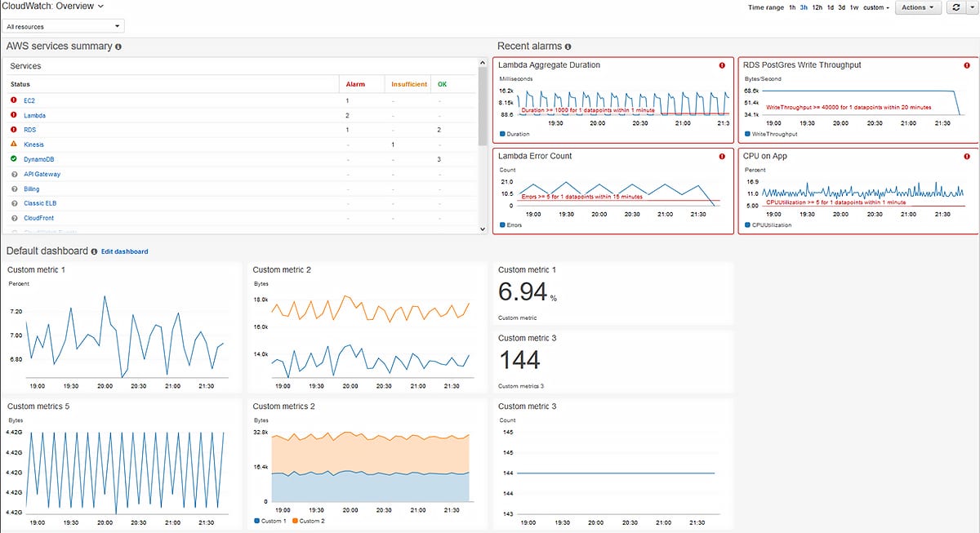980x533 pixels.
Task: Click the Status column header
Action: [20, 84]
